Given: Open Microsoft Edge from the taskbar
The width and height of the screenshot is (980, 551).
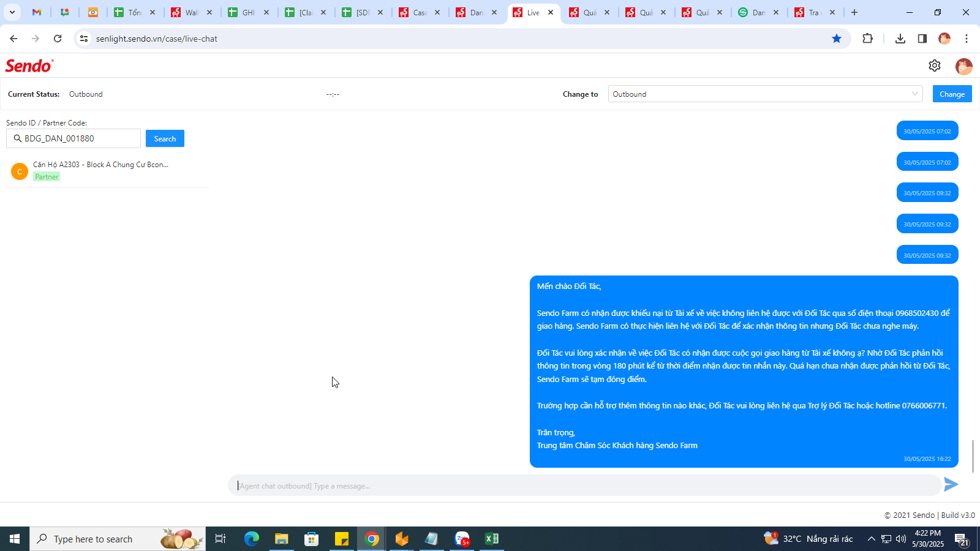Looking at the screenshot, I should point(252,539).
